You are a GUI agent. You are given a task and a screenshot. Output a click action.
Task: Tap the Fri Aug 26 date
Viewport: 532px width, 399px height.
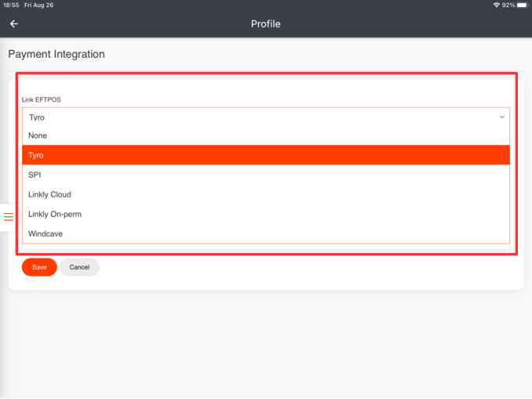[40, 5]
